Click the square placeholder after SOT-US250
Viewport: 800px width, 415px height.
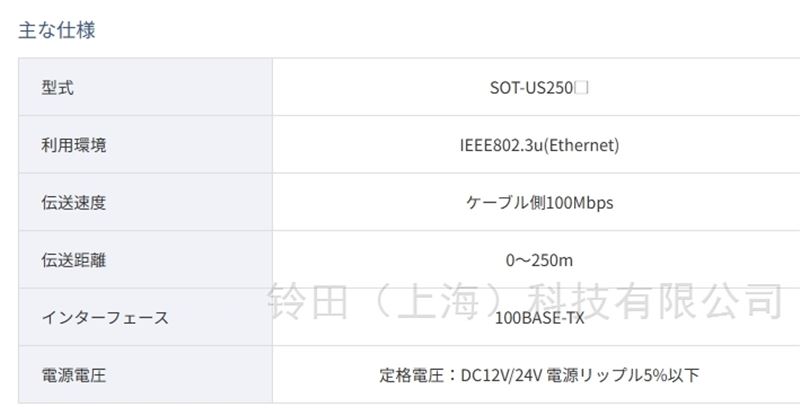coord(582,88)
